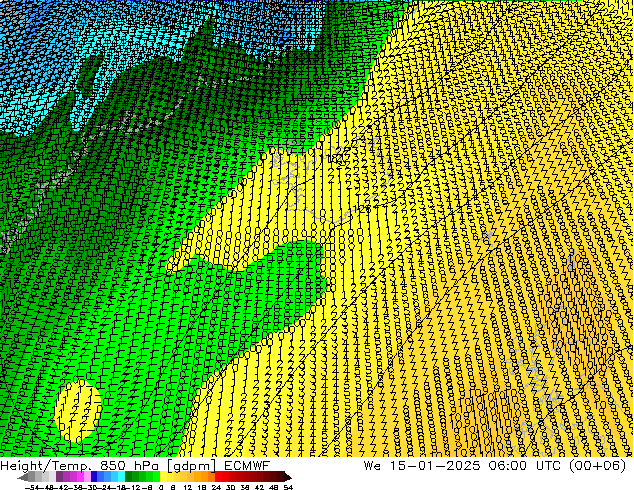The height and width of the screenshot is (490, 634).
Task: Pick the cyan legend cell left of dark green
Action: [121, 477]
